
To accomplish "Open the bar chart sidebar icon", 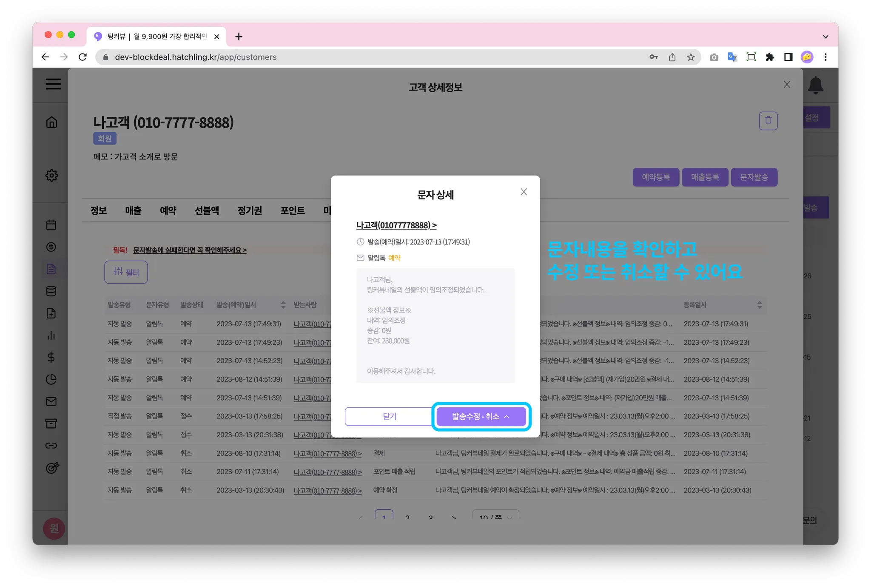I will (x=51, y=335).
